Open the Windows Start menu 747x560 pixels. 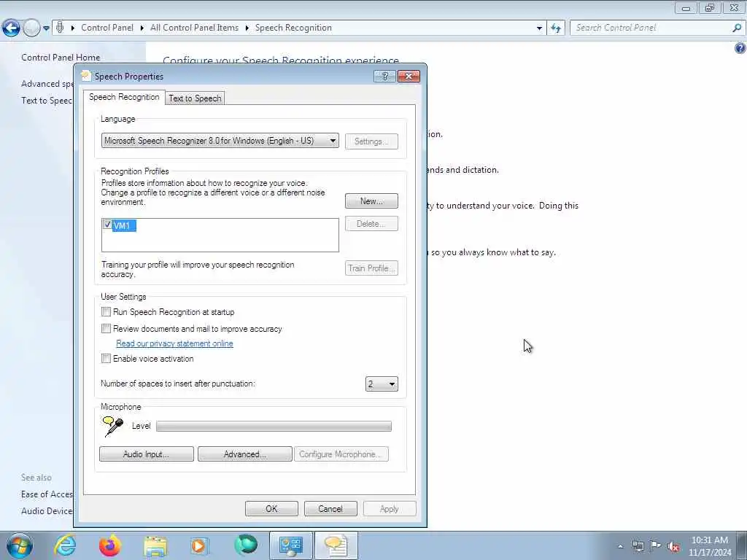click(x=20, y=545)
